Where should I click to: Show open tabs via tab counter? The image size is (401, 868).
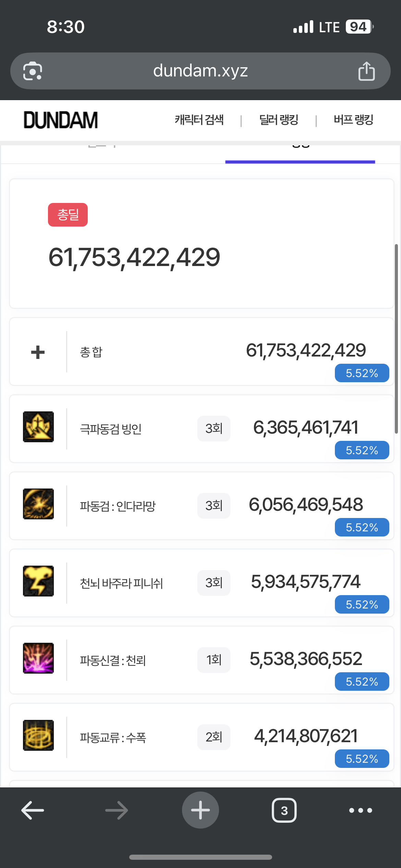click(284, 810)
